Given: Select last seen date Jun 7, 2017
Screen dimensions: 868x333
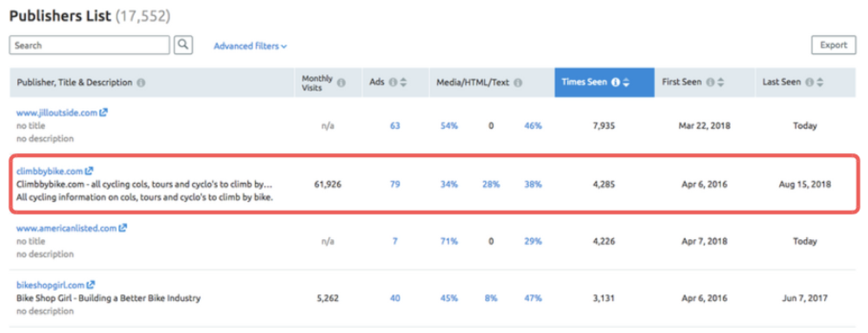Looking at the screenshot, I should click(805, 298).
